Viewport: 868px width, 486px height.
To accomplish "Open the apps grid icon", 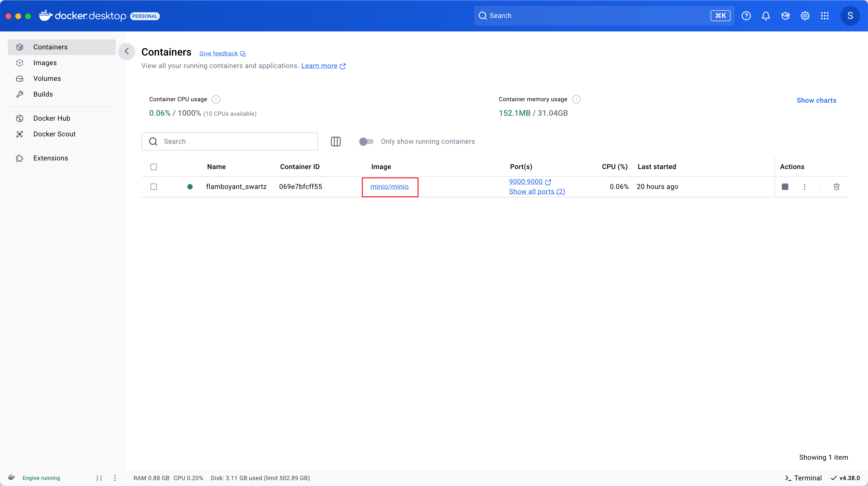I will tap(825, 16).
